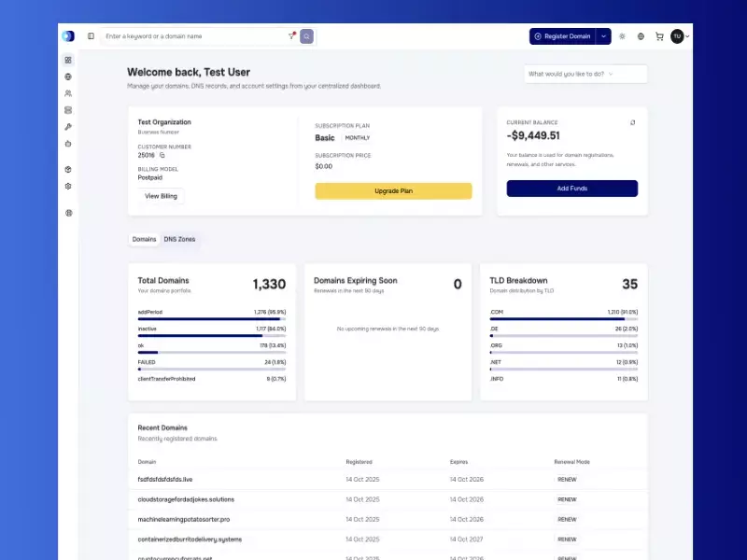
Task: Copy the customer number 25016
Action: 162,155
